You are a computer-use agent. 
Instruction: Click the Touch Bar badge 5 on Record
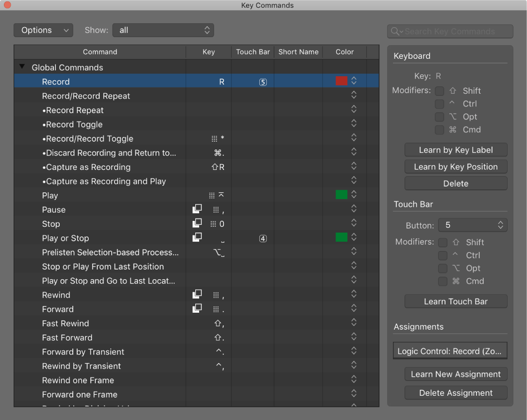click(x=262, y=82)
